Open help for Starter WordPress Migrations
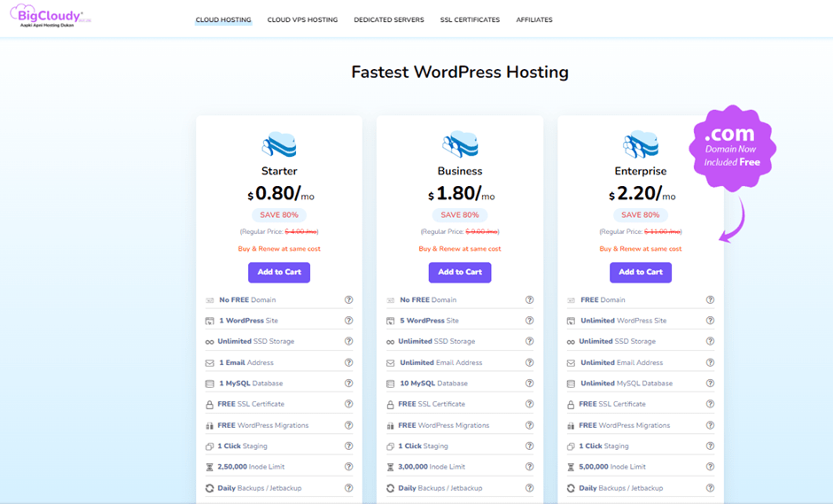 pyautogui.click(x=348, y=425)
